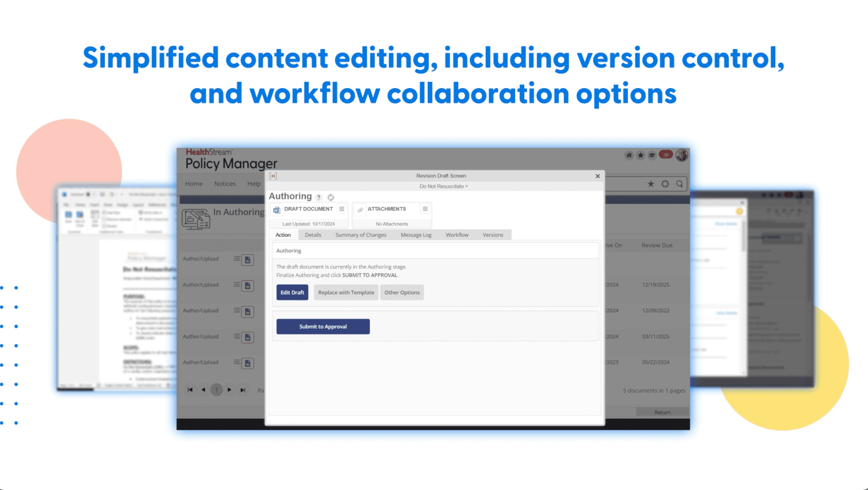
Task: Open the Help menu
Action: 254,184
